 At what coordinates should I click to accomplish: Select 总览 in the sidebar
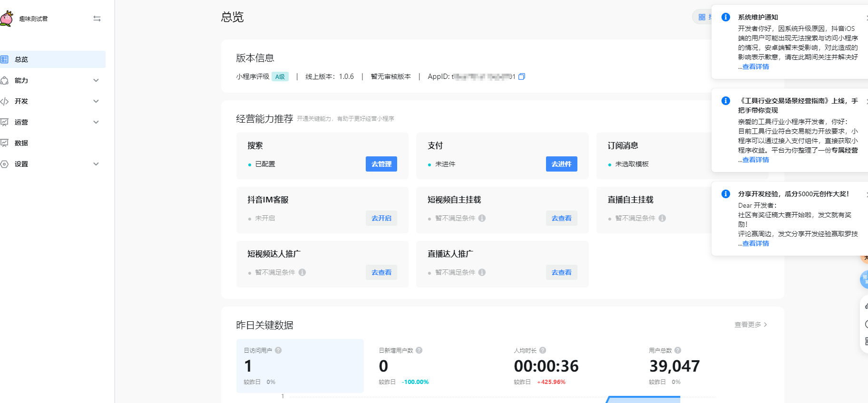tap(21, 59)
